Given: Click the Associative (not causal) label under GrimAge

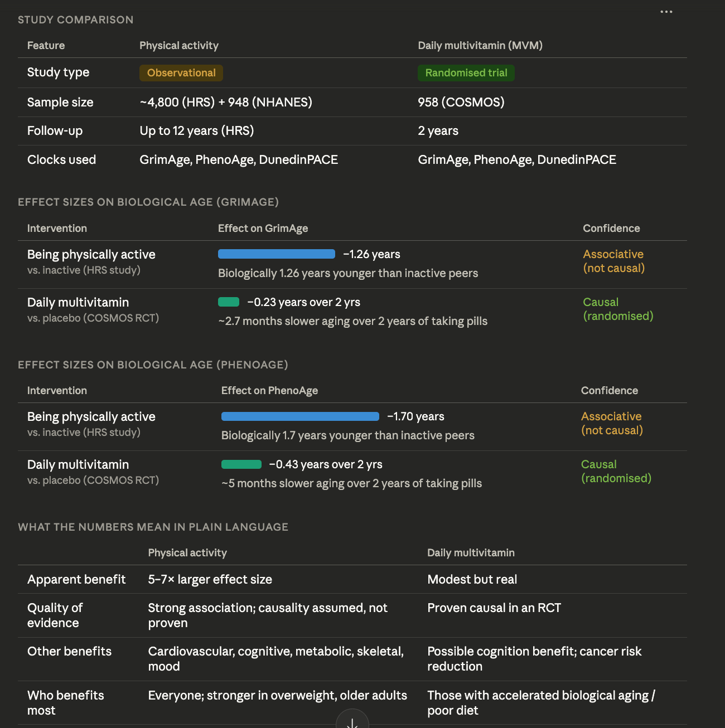Looking at the screenshot, I should (613, 261).
